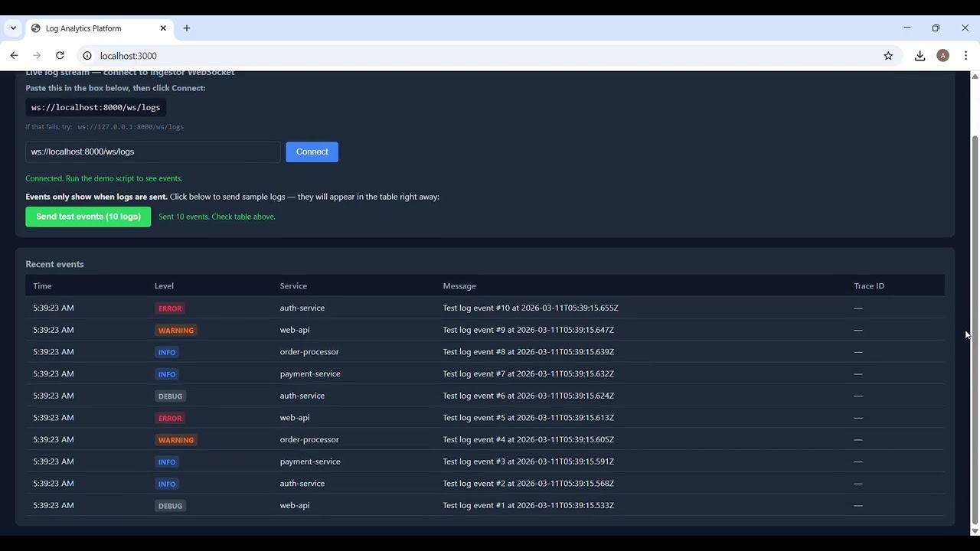Click the scrollbar down arrow
980x551 pixels.
pyautogui.click(x=975, y=530)
